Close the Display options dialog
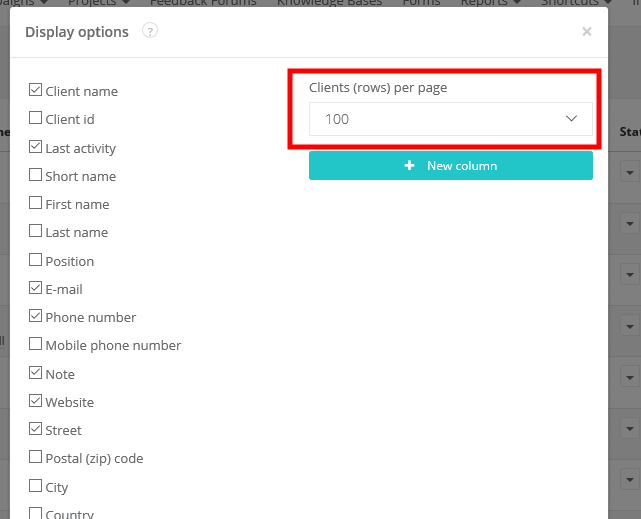 (x=587, y=32)
